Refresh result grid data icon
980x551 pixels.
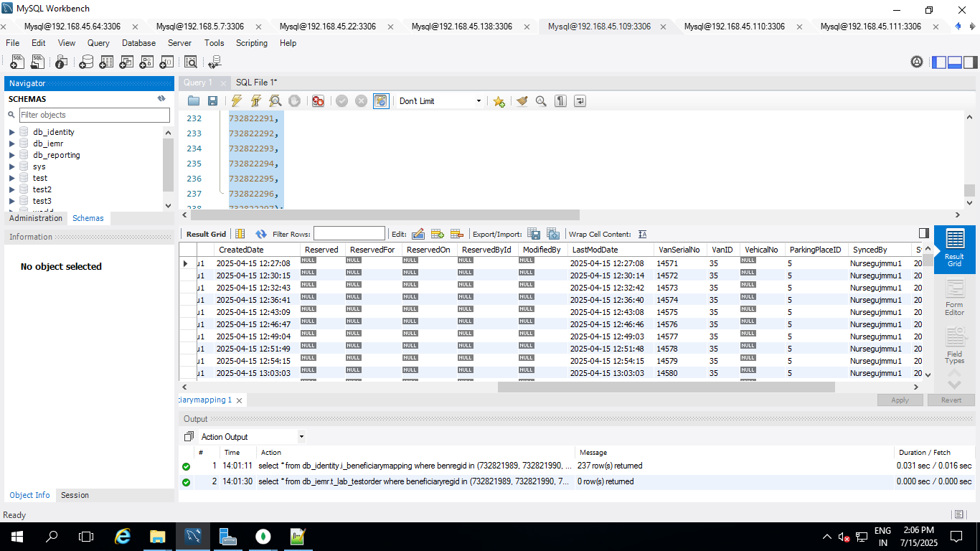tap(261, 234)
